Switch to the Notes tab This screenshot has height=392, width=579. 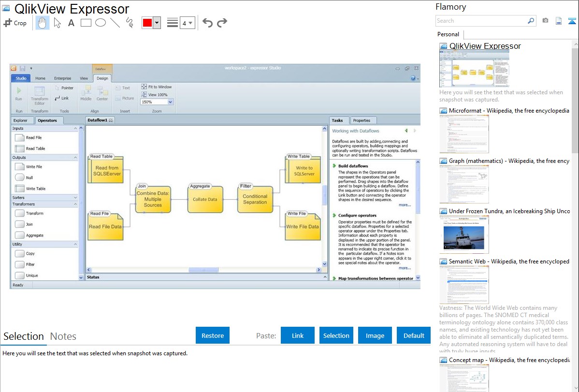[x=63, y=336]
